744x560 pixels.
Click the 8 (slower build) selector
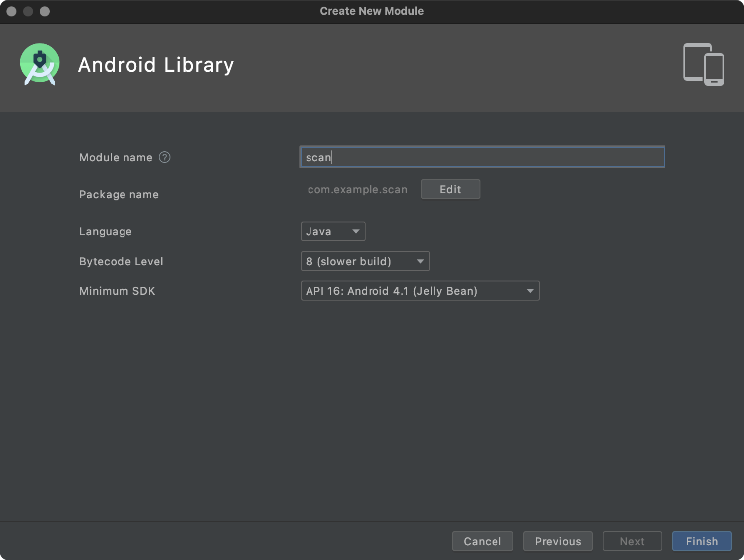click(x=365, y=261)
